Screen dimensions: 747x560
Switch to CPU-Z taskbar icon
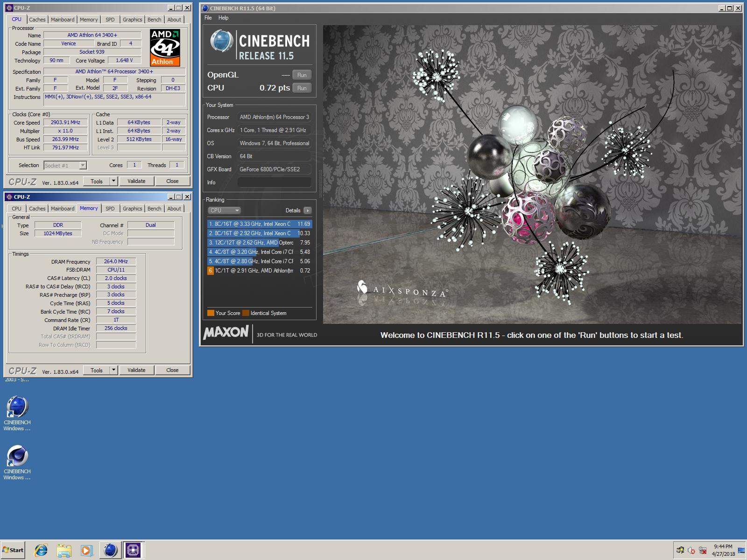point(133,550)
